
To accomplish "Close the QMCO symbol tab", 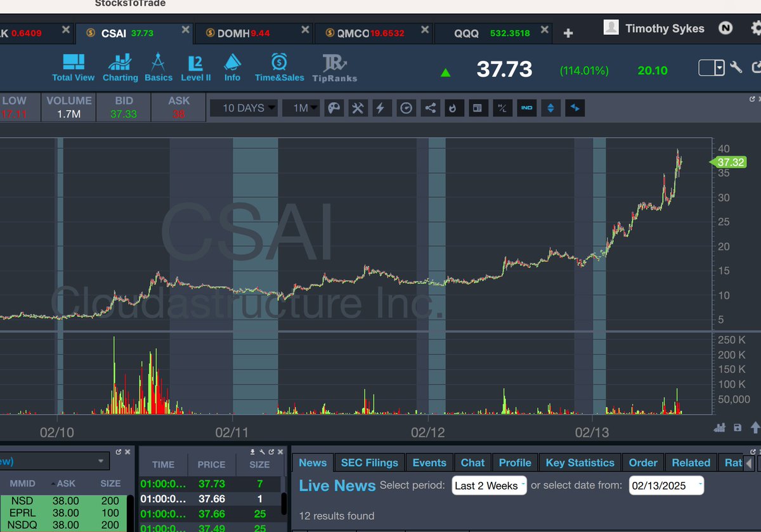I will click(424, 30).
